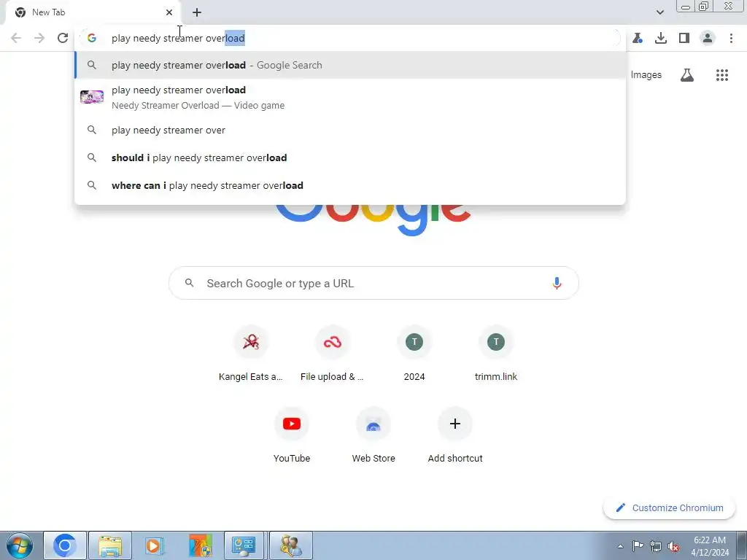Screen dimensions: 747x560
Task: Open the three-dot Chromium menu
Action: pos(731,38)
